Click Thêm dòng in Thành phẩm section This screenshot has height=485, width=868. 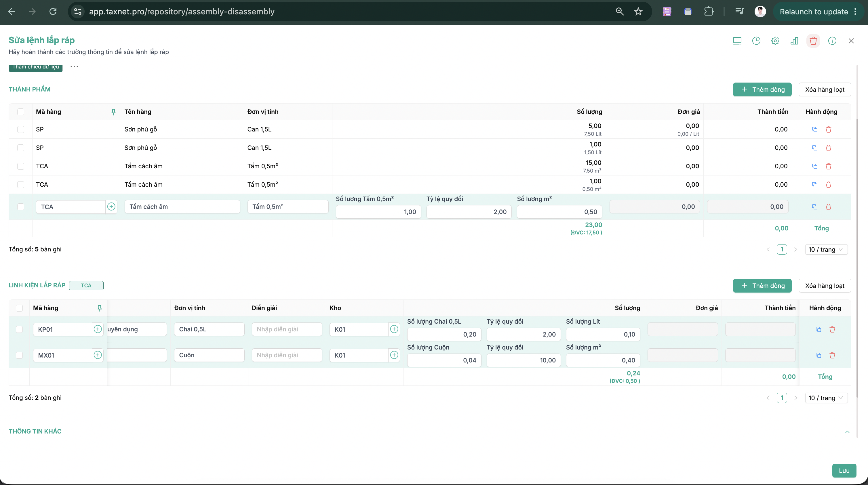coord(762,89)
